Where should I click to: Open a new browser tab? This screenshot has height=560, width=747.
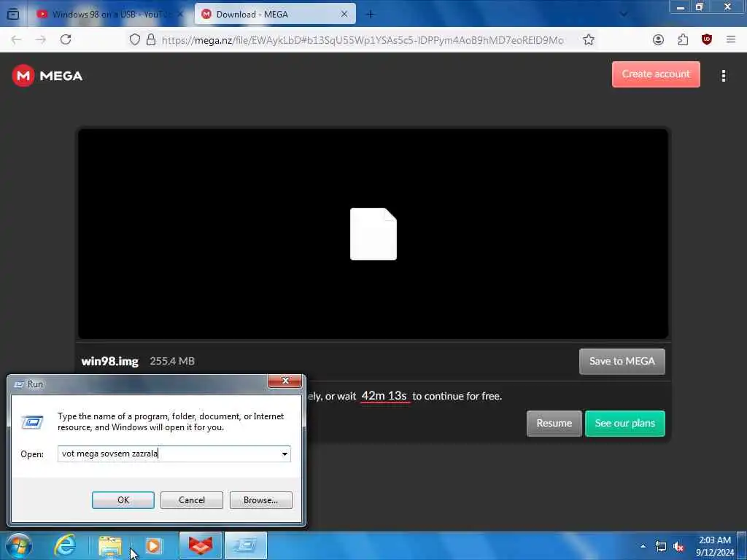pos(370,15)
